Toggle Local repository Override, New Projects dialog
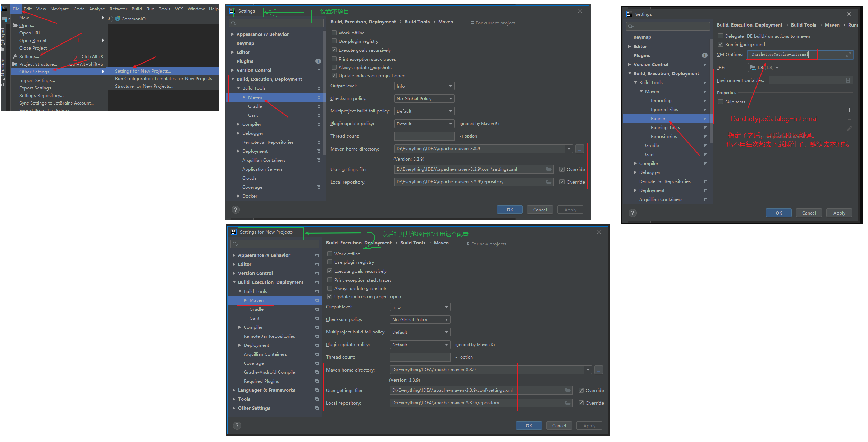The height and width of the screenshot is (442, 868). click(581, 403)
